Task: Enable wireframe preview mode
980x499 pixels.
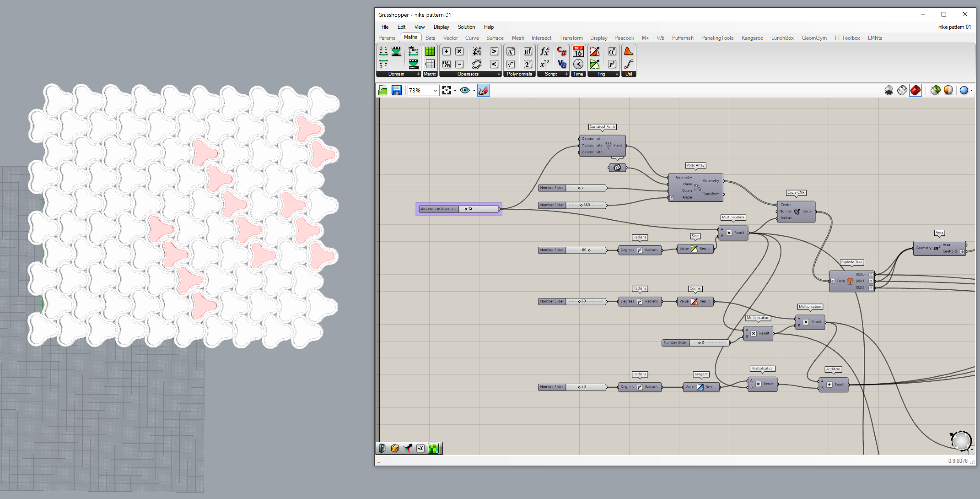Action: pos(902,90)
